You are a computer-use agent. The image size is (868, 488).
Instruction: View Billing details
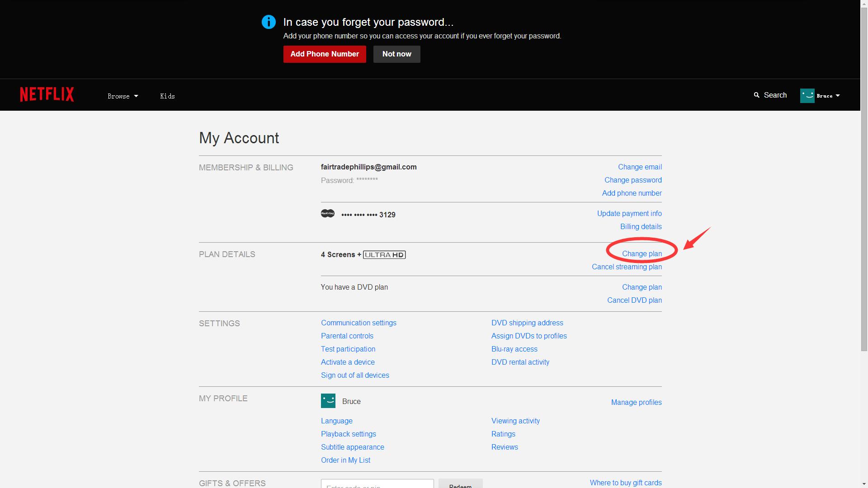641,226
